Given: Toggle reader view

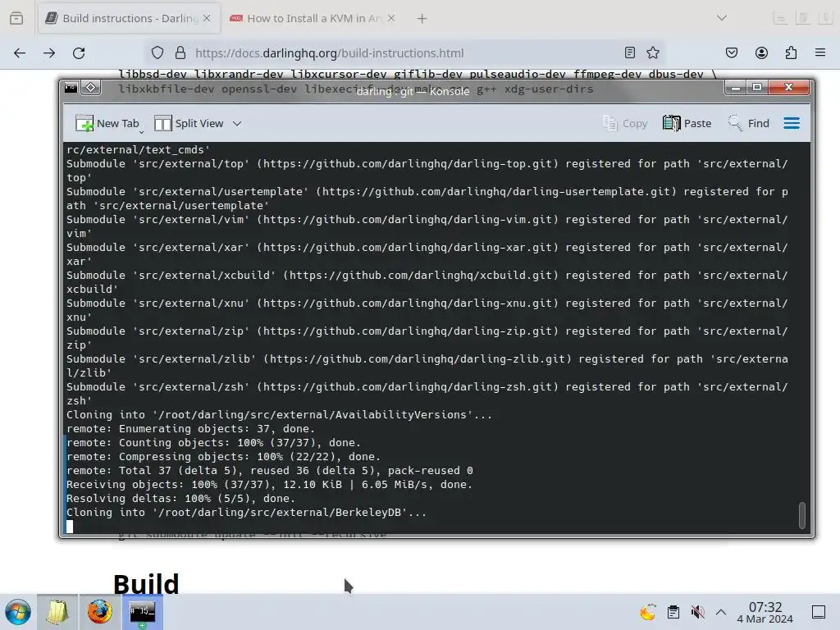Looking at the screenshot, I should click(x=630, y=52).
